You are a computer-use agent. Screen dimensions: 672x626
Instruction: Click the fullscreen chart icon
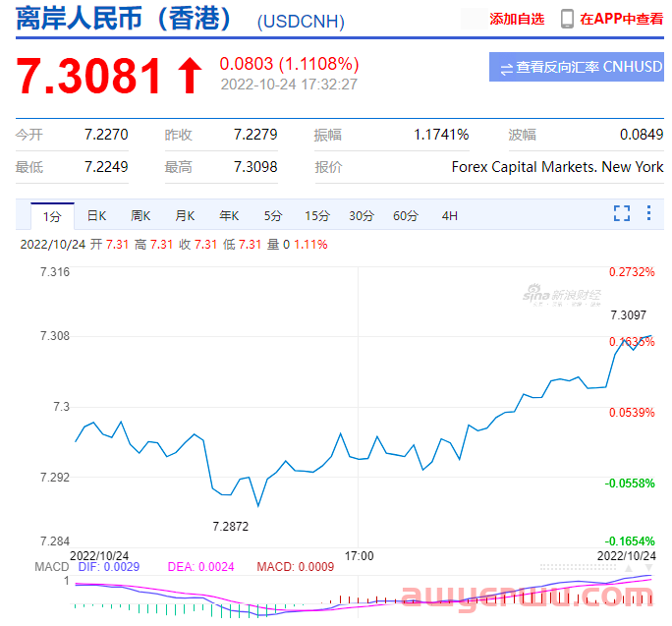tap(622, 213)
